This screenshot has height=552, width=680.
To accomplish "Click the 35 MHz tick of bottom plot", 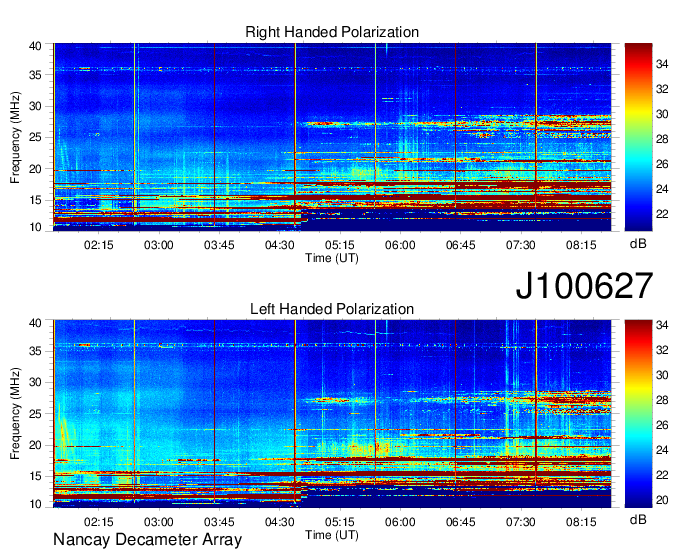I will (x=35, y=351).
